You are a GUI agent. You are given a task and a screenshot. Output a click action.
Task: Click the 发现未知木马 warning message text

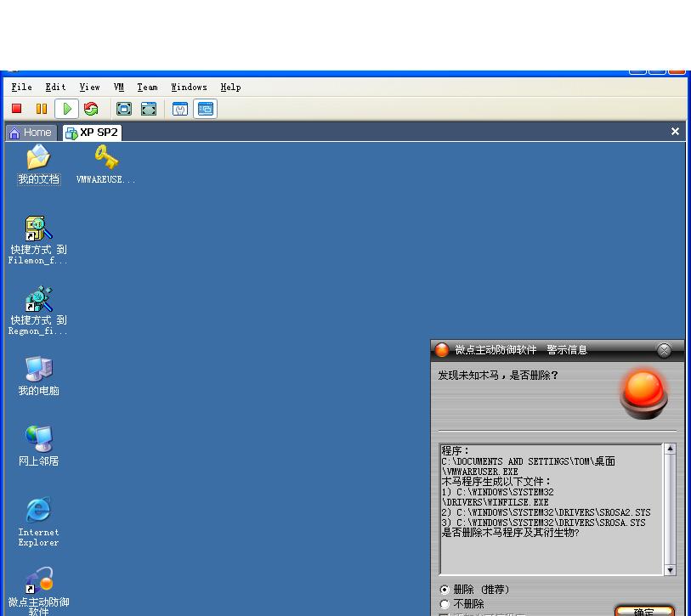(498, 376)
